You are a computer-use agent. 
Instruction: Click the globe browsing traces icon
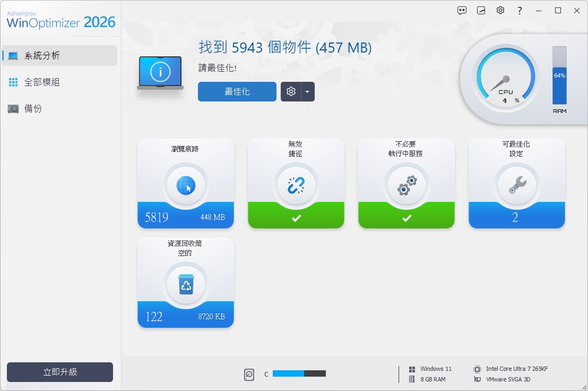(x=186, y=185)
